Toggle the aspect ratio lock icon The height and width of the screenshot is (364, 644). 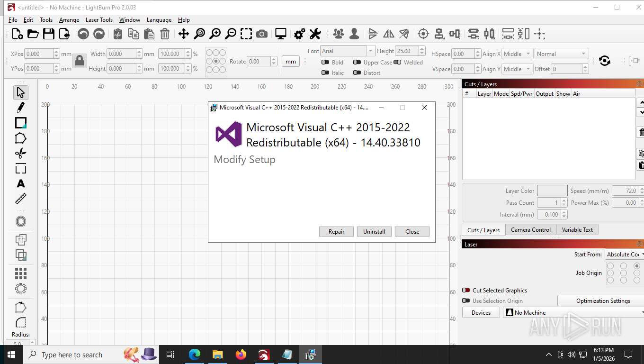click(x=80, y=61)
